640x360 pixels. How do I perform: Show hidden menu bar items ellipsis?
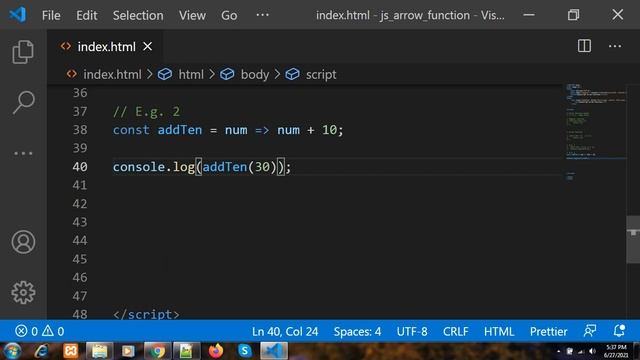(x=262, y=15)
